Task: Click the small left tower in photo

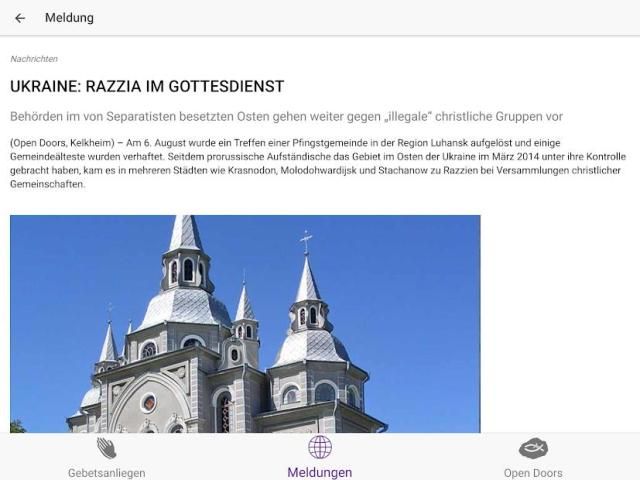Action: 108,345
